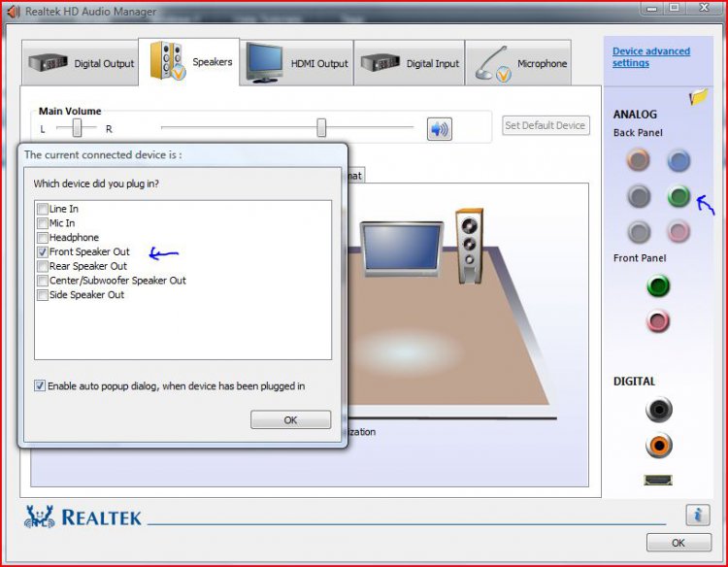Click the main window OK button
This screenshot has width=728, height=567.
pyautogui.click(x=678, y=543)
